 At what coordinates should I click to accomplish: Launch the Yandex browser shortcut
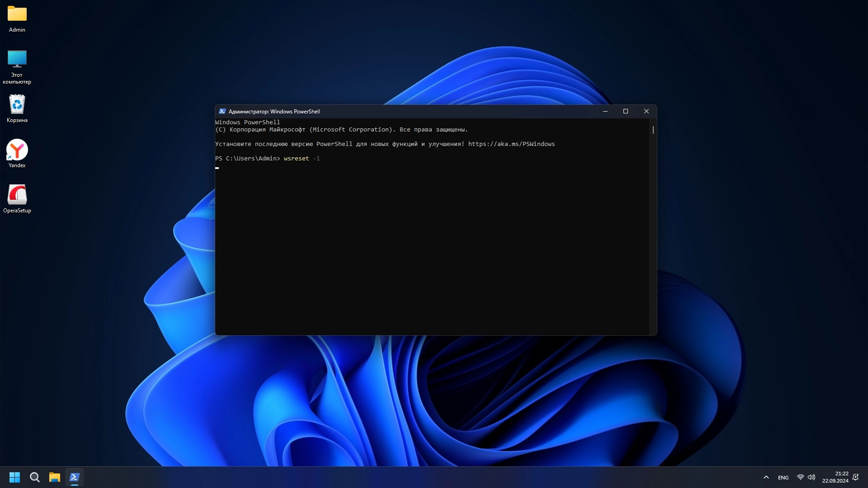click(x=17, y=150)
